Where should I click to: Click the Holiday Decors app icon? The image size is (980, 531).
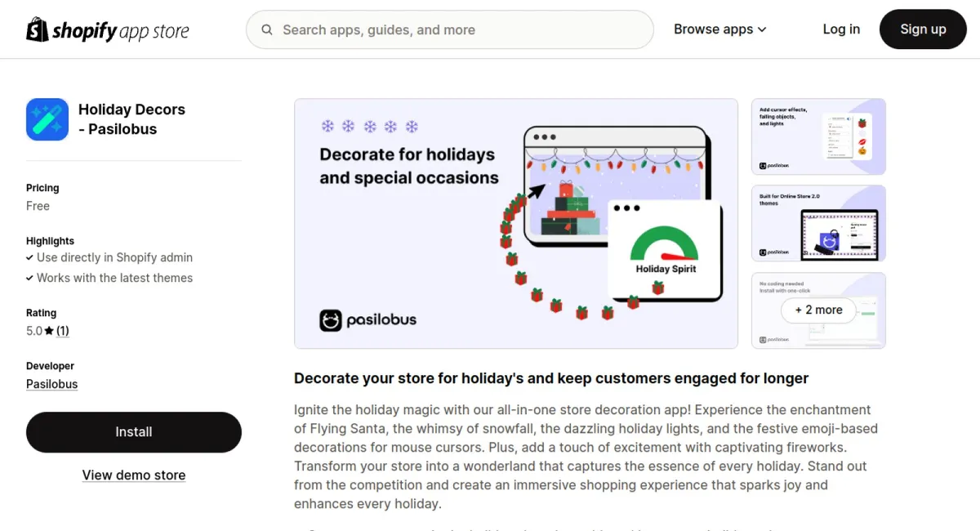pos(47,119)
